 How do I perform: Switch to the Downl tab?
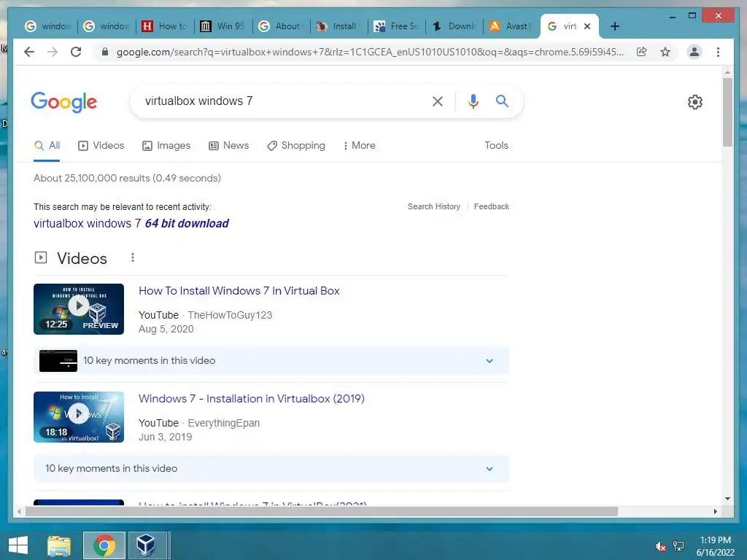click(x=454, y=26)
